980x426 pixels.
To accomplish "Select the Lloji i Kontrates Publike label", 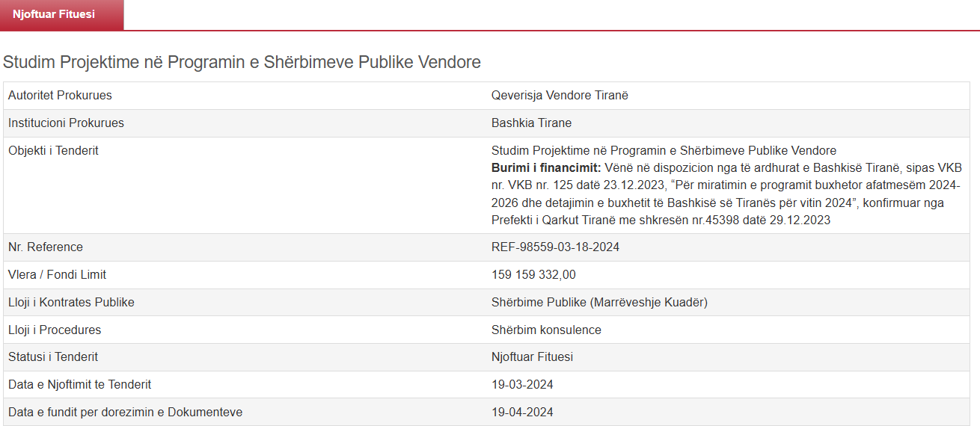I will (71, 303).
